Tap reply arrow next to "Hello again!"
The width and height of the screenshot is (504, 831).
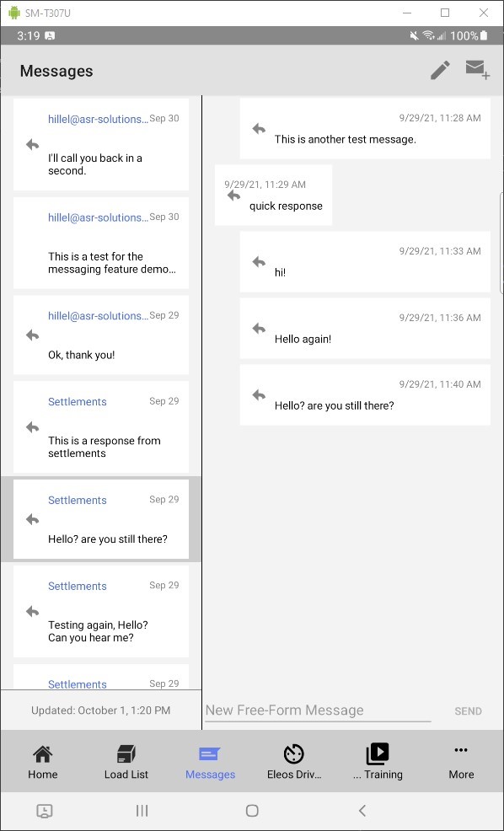coord(259,329)
